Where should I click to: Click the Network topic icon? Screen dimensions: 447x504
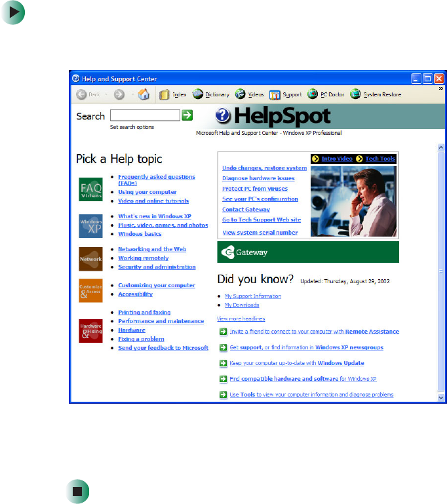coord(91,259)
